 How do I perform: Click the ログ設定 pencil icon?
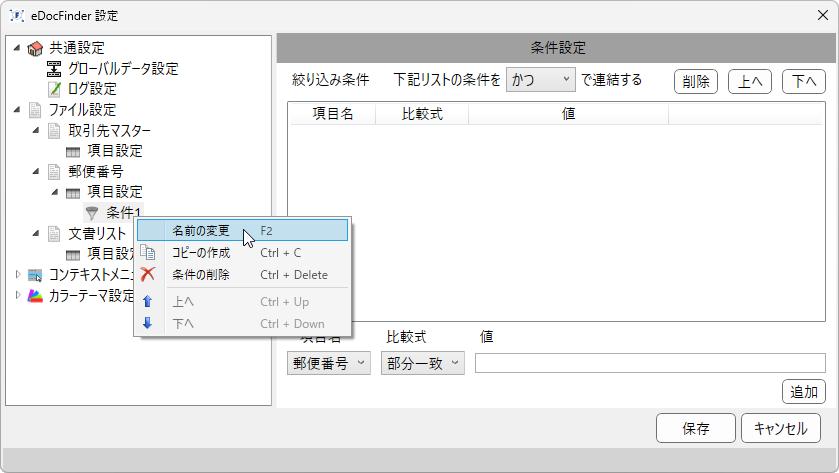point(55,89)
